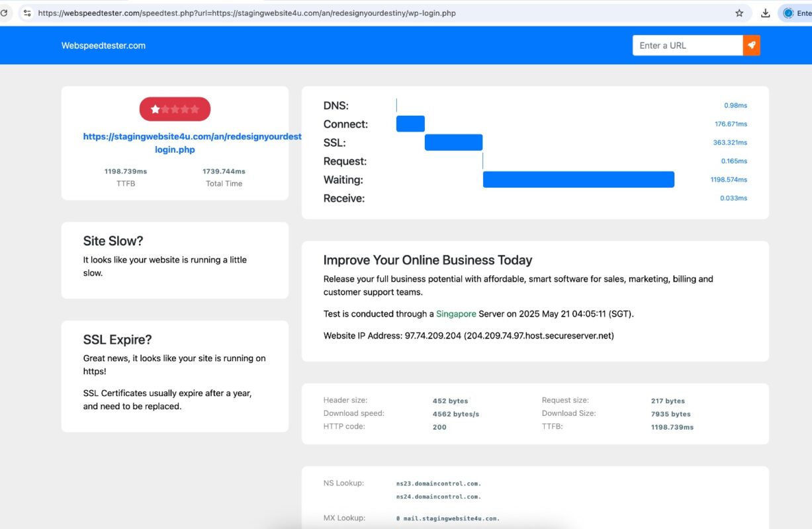The height and width of the screenshot is (529, 812).
Task: Follow the green Singapore server link
Action: 456,314
